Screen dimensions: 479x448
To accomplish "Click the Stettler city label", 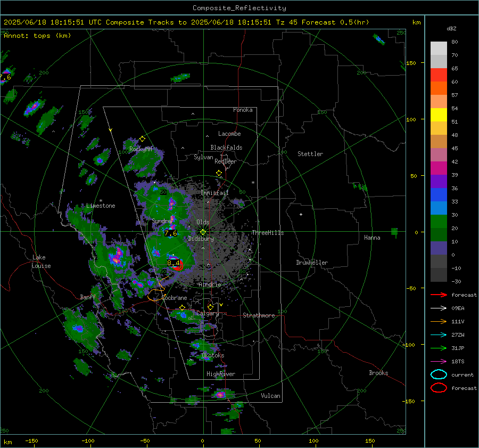I will [x=310, y=154].
